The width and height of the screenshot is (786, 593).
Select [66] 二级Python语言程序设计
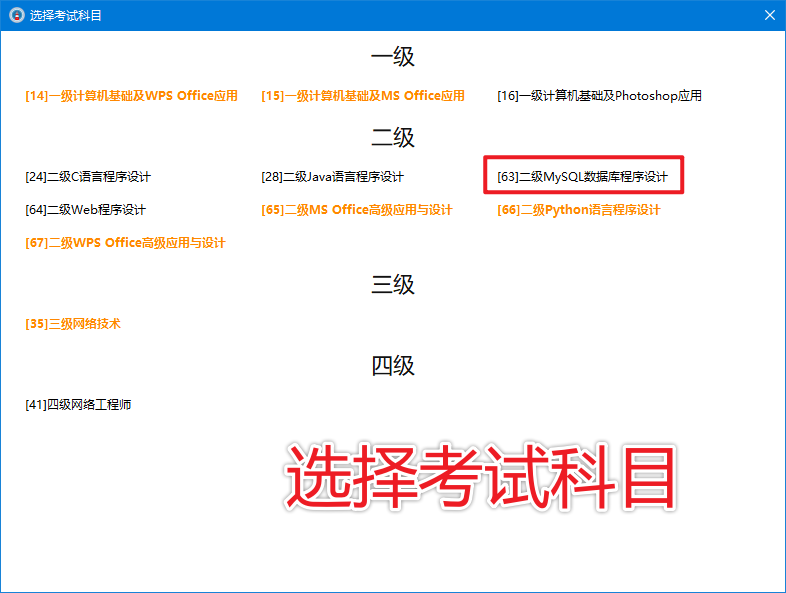coord(579,210)
